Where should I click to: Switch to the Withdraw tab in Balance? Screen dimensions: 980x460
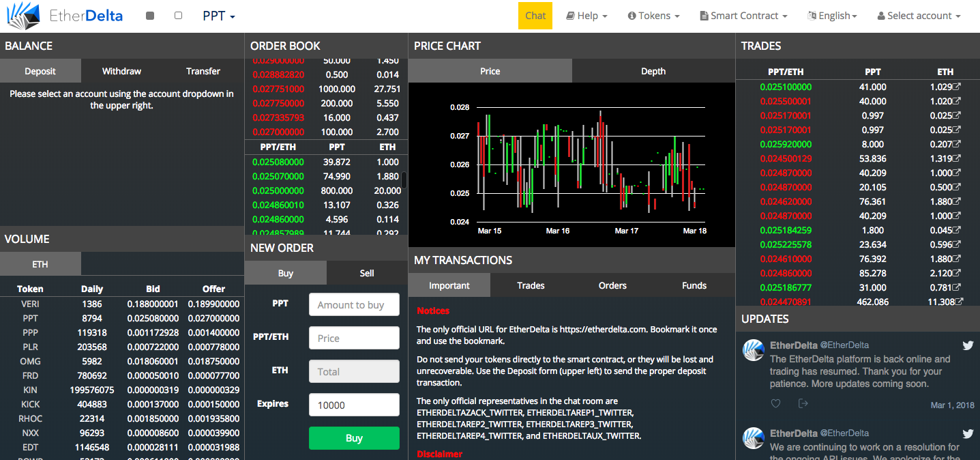point(121,71)
